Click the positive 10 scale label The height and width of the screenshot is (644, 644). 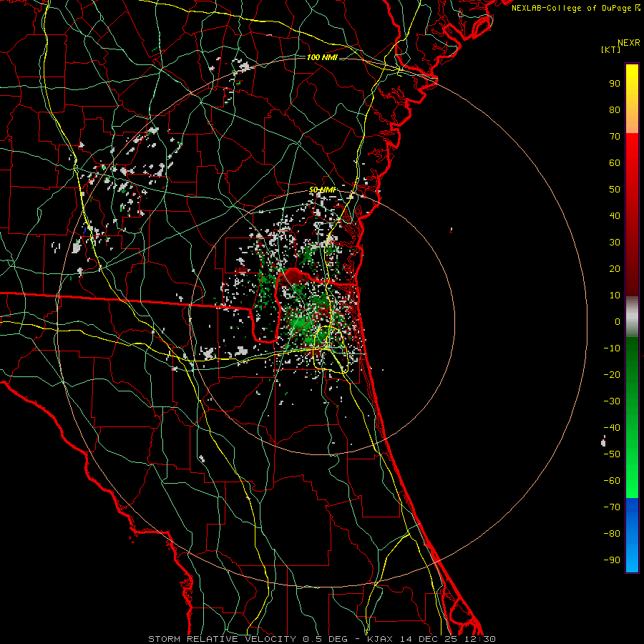tap(615, 296)
